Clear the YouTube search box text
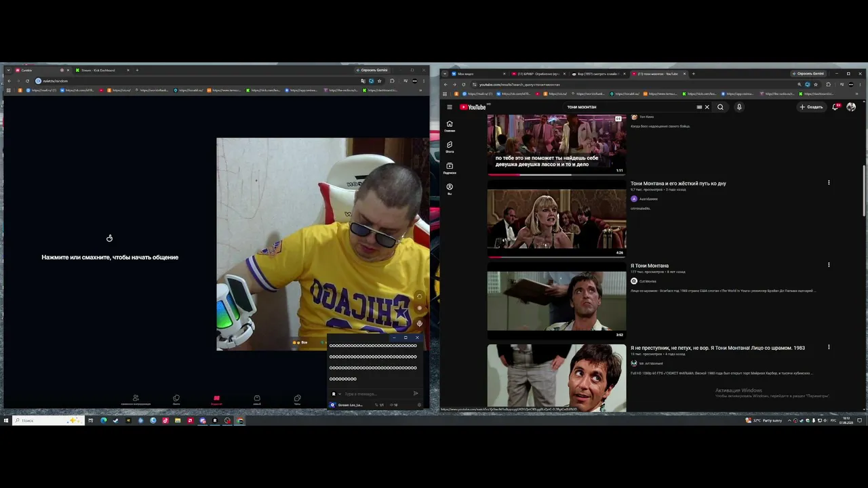Image resolution: width=868 pixels, height=488 pixels. click(x=707, y=107)
